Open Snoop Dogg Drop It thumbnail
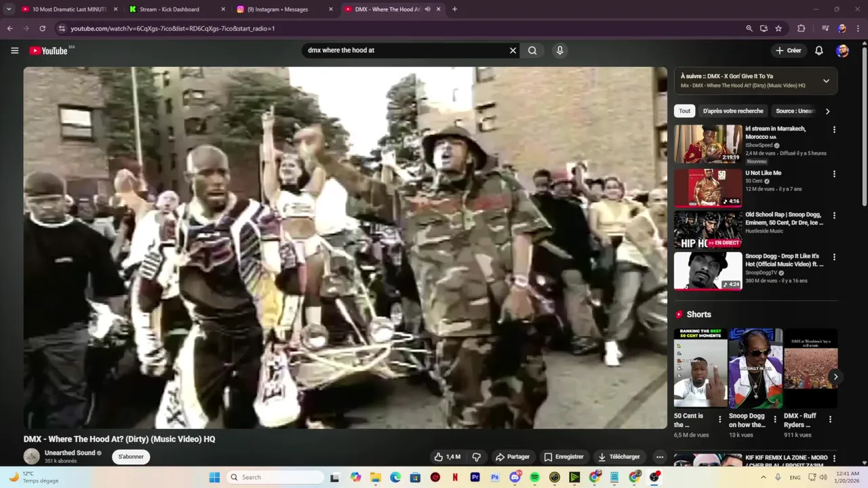The height and width of the screenshot is (488, 868). [x=708, y=270]
